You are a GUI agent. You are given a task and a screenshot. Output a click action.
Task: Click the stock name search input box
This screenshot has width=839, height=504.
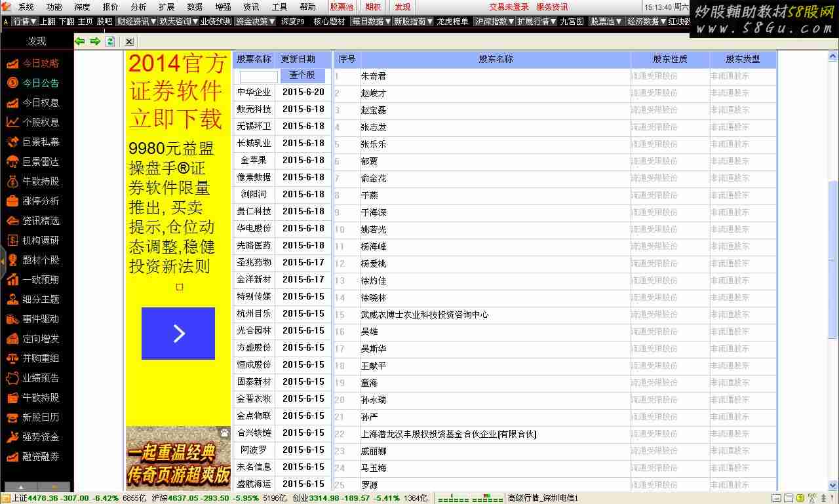pos(259,77)
